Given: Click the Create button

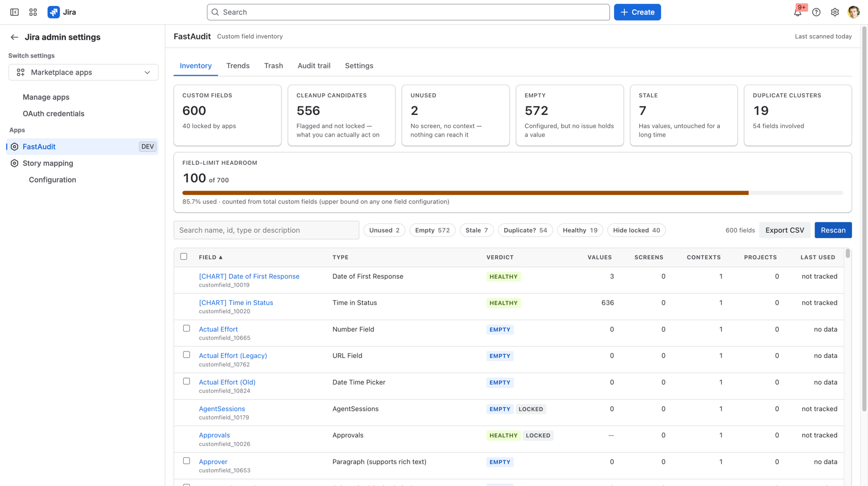Looking at the screenshot, I should click(x=637, y=12).
